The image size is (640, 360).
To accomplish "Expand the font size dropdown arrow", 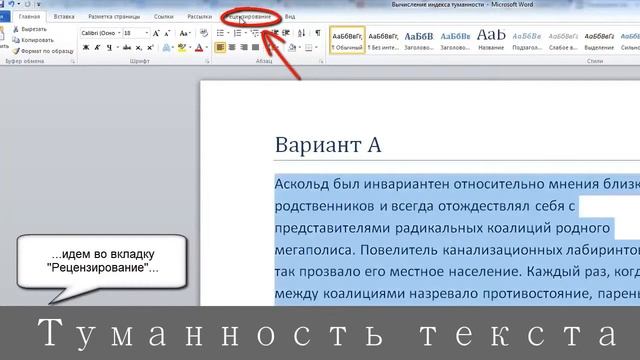I will point(147,33).
